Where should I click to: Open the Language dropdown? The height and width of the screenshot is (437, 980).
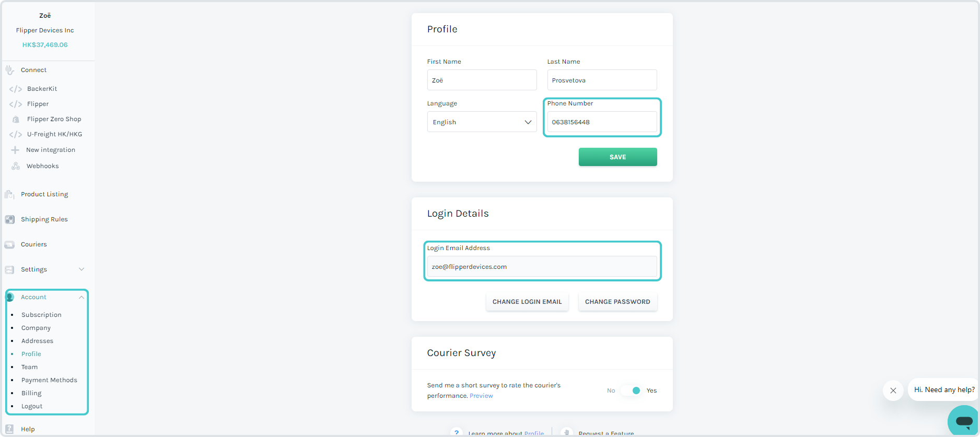tap(482, 122)
